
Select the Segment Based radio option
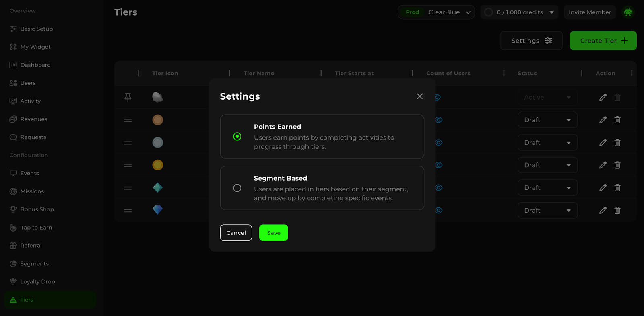pos(237,188)
